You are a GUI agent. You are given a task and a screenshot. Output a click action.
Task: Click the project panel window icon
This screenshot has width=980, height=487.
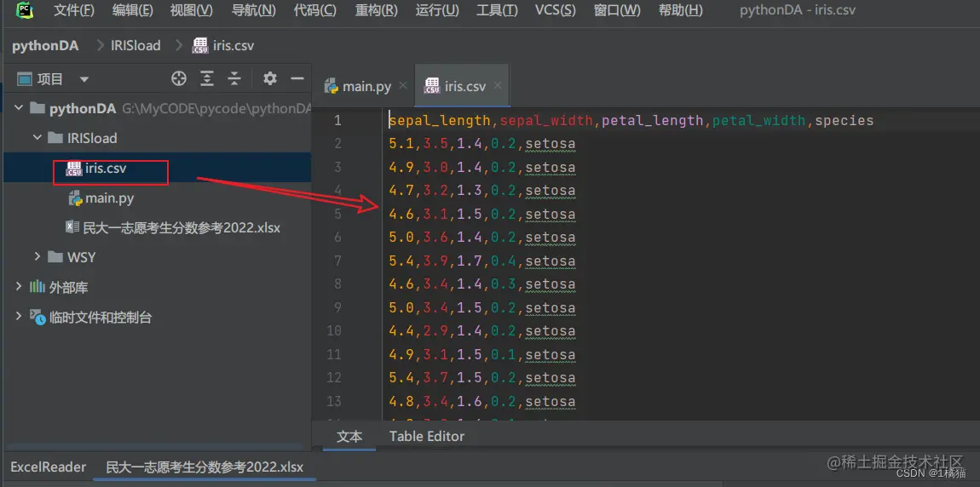click(x=25, y=79)
